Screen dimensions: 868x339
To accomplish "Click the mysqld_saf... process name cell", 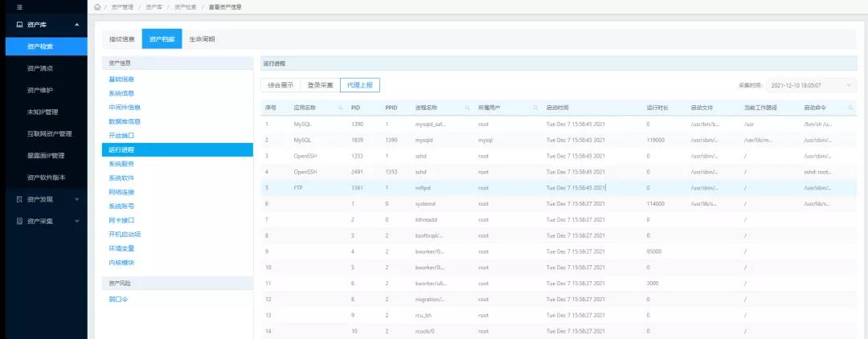I will pyautogui.click(x=430, y=125).
